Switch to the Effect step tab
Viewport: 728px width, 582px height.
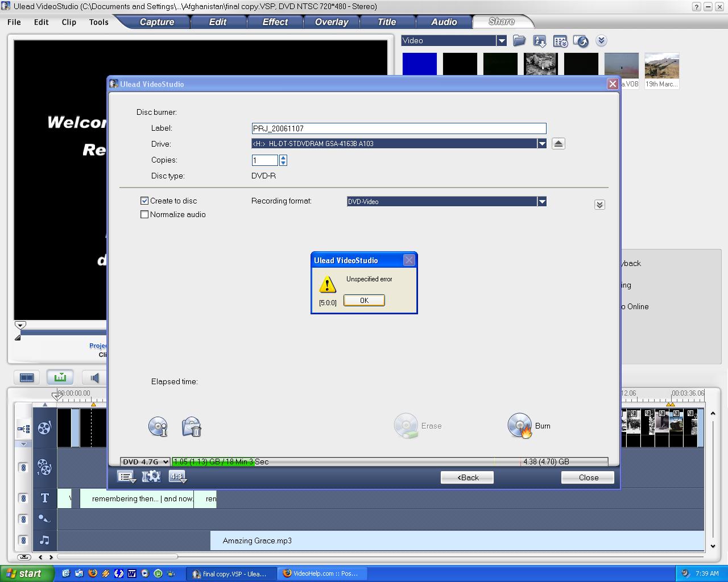pyautogui.click(x=275, y=22)
